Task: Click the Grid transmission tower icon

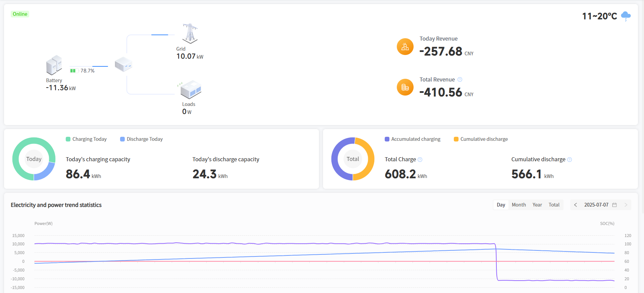Action: [x=190, y=34]
